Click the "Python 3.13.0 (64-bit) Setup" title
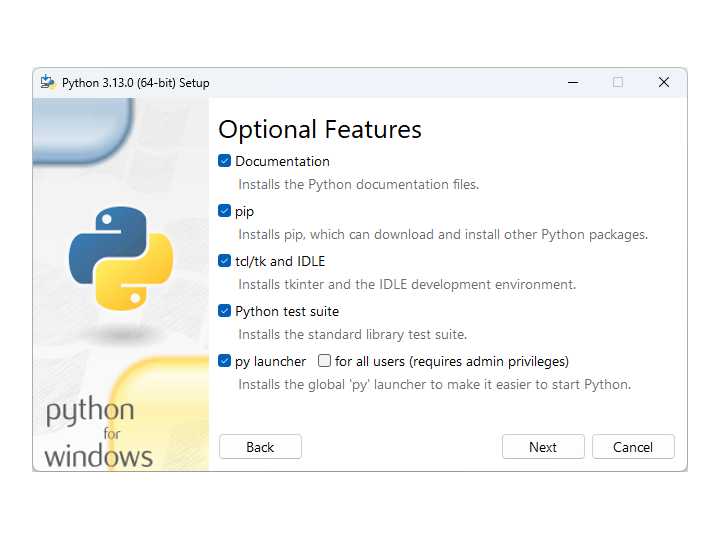This screenshot has width=720, height=540. pyautogui.click(x=136, y=83)
